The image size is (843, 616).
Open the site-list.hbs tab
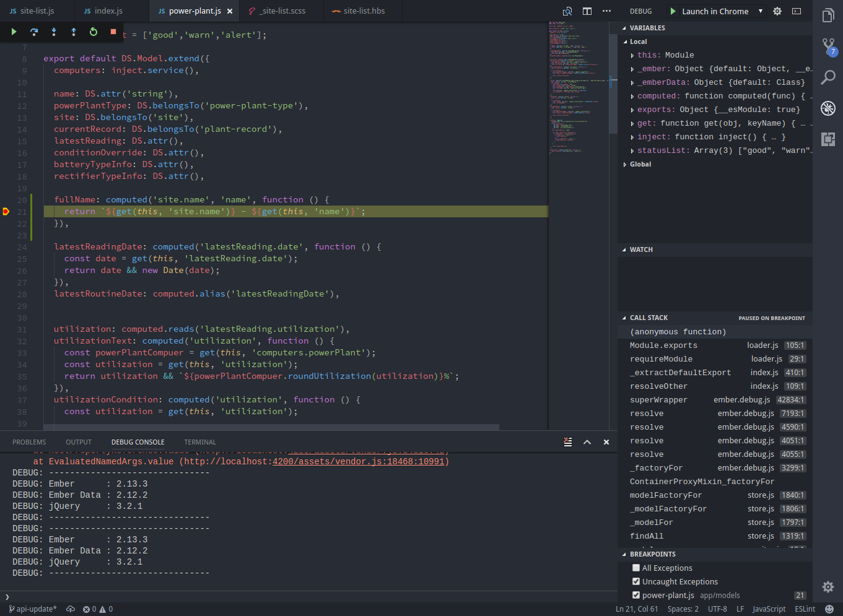tap(363, 11)
